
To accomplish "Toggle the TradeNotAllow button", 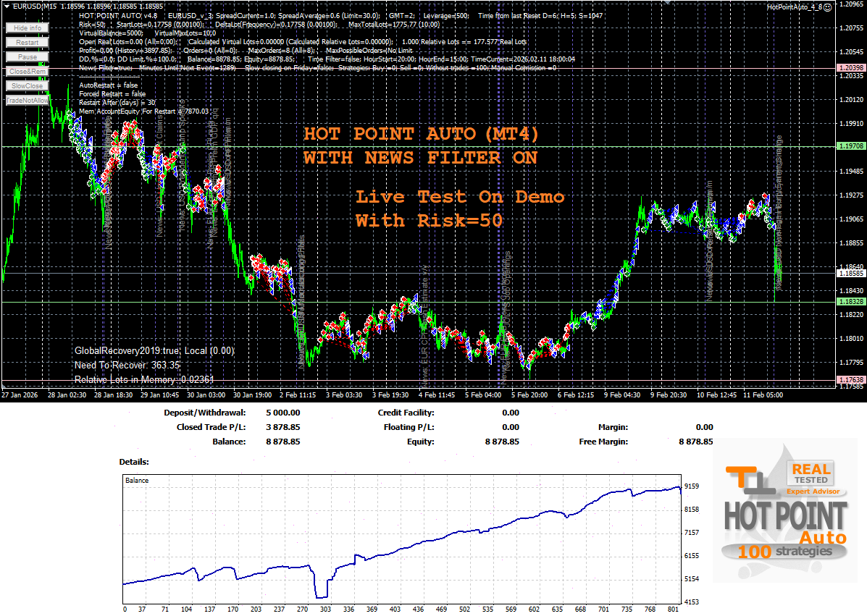I will 27,101.
